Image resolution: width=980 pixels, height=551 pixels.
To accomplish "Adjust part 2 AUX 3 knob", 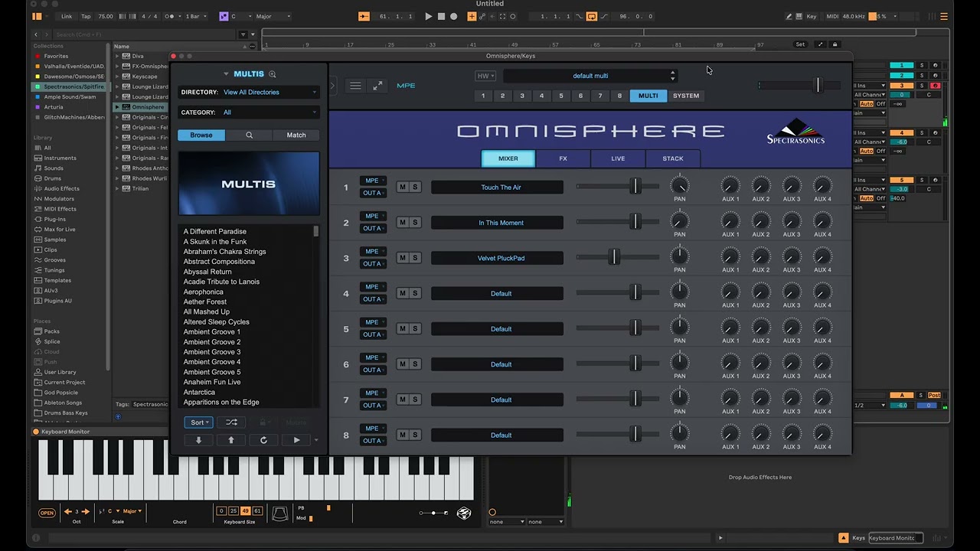I will tap(792, 221).
